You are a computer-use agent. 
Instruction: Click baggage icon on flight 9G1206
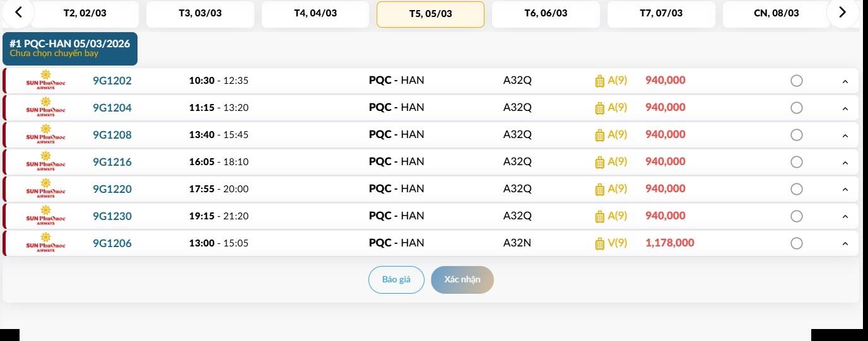click(600, 244)
